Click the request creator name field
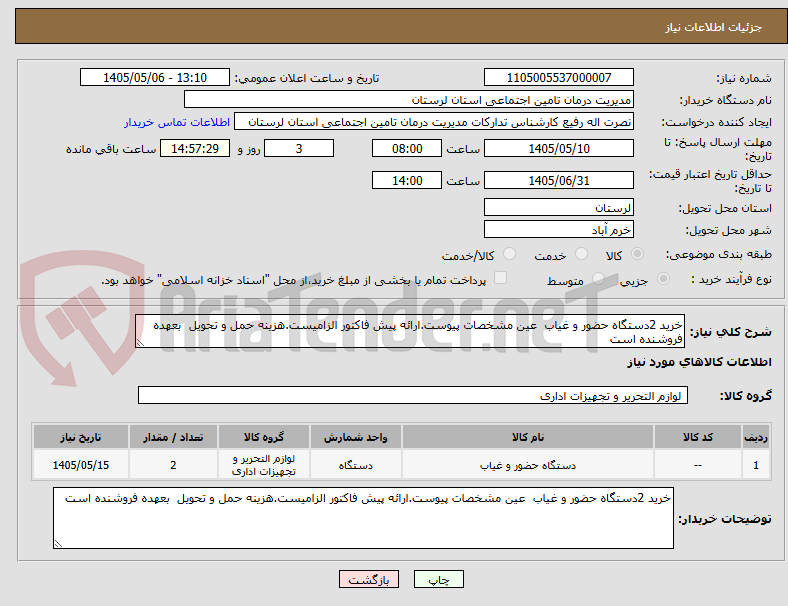The image size is (788, 606). coord(434,122)
